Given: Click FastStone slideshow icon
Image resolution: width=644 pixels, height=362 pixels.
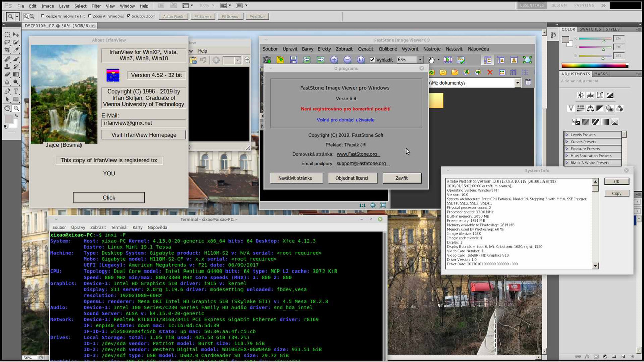Looking at the screenshot, I should pos(447,60).
